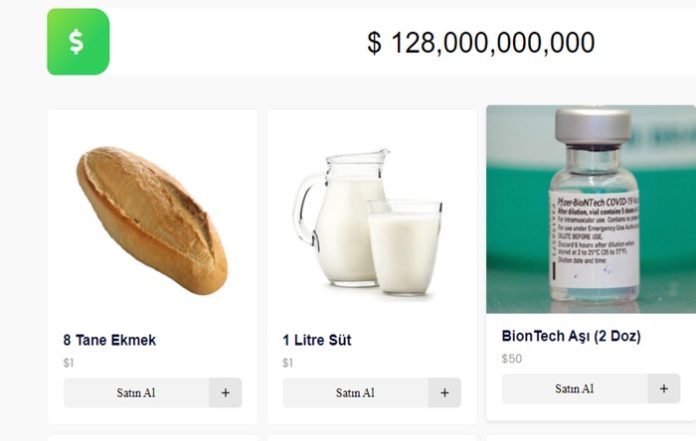Click the glass of milk picture
Viewport: 696px width, 441px height.
pyautogui.click(x=404, y=246)
